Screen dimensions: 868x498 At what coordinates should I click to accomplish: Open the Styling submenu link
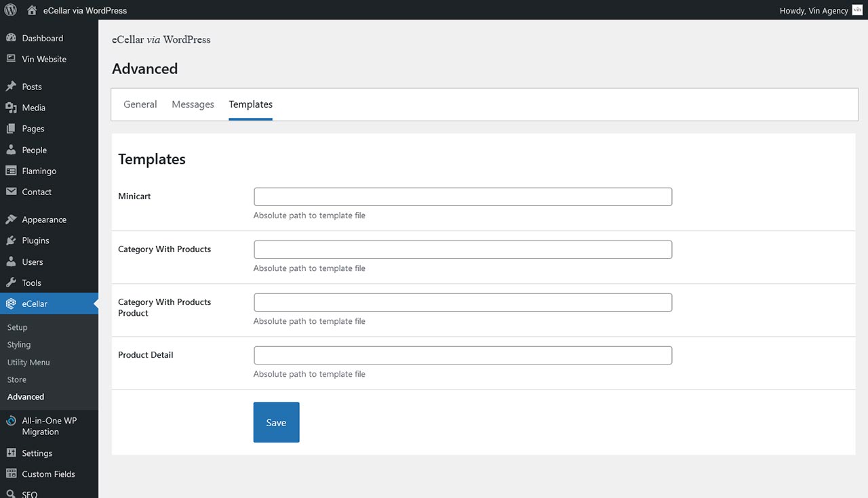(19, 345)
